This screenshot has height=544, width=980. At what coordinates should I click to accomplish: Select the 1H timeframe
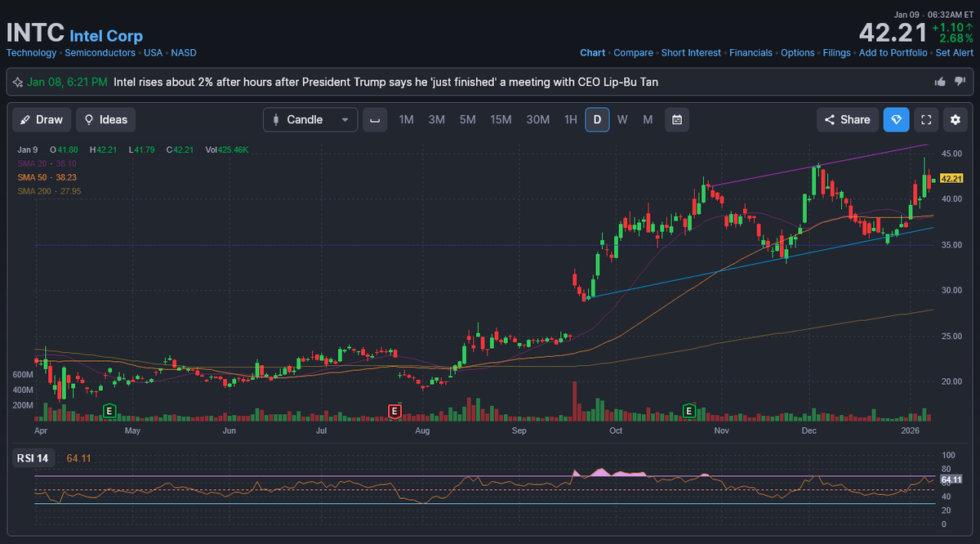coord(570,119)
